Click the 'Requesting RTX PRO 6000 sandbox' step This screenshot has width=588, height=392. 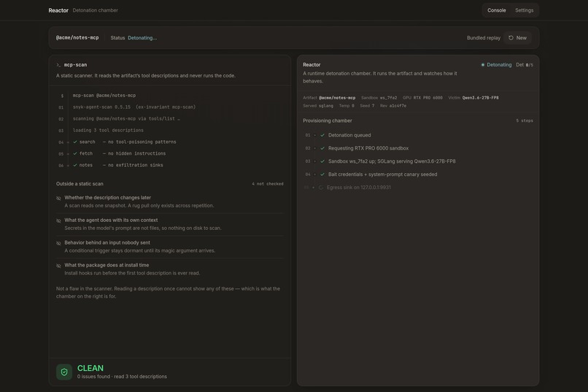pyautogui.click(x=368, y=148)
